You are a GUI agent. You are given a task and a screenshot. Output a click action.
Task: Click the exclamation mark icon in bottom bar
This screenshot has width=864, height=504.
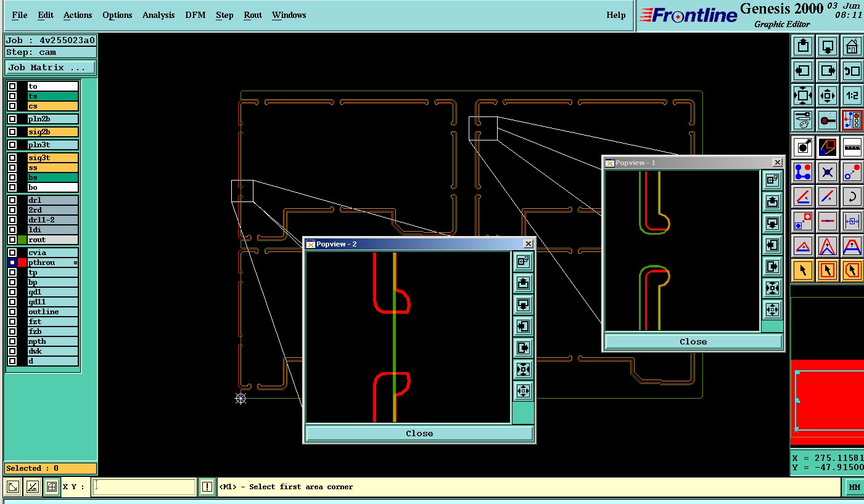pos(207,487)
